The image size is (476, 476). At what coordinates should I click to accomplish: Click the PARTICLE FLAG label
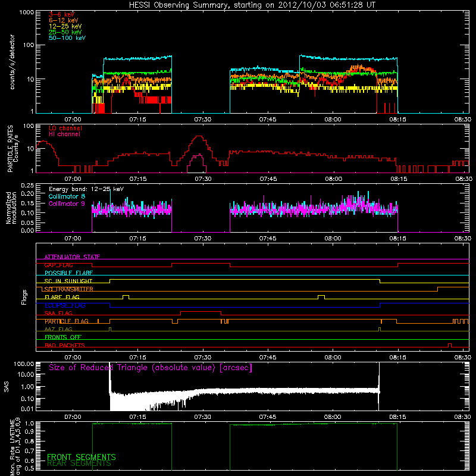pyautogui.click(x=67, y=321)
